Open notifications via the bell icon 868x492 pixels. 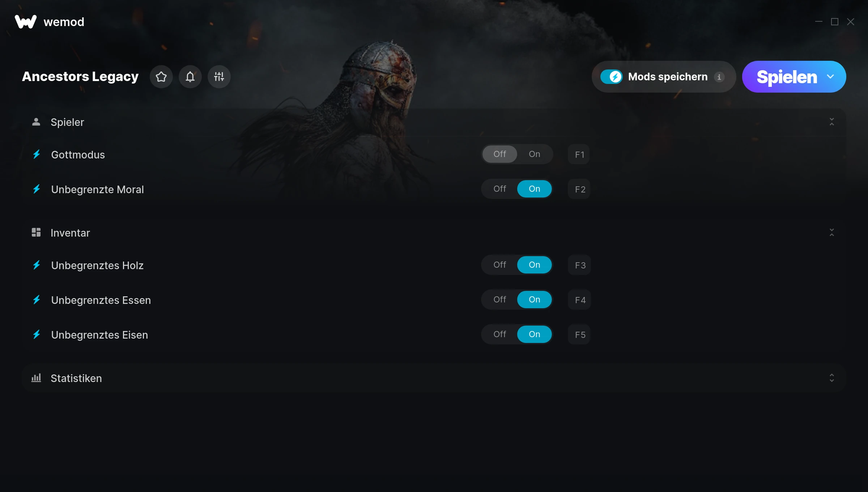[190, 77]
